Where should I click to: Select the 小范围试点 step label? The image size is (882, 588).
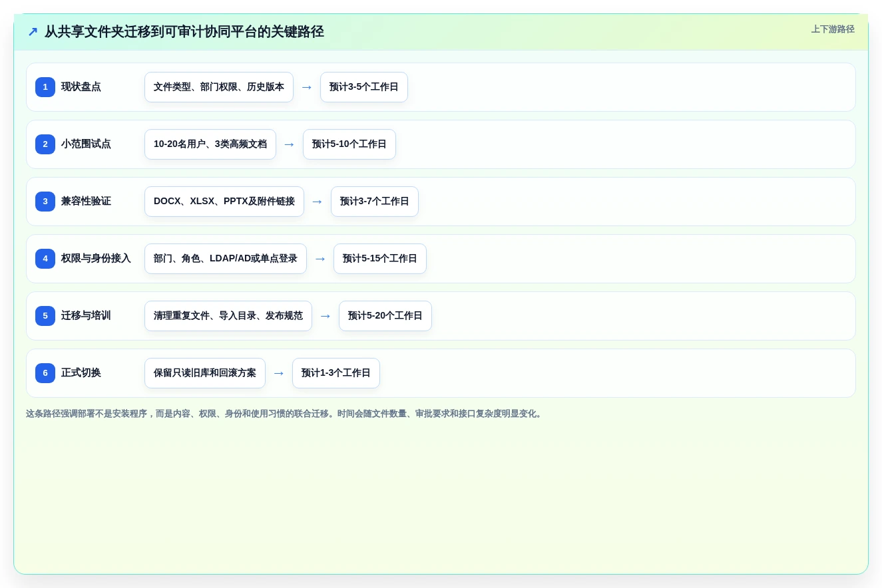(x=86, y=144)
